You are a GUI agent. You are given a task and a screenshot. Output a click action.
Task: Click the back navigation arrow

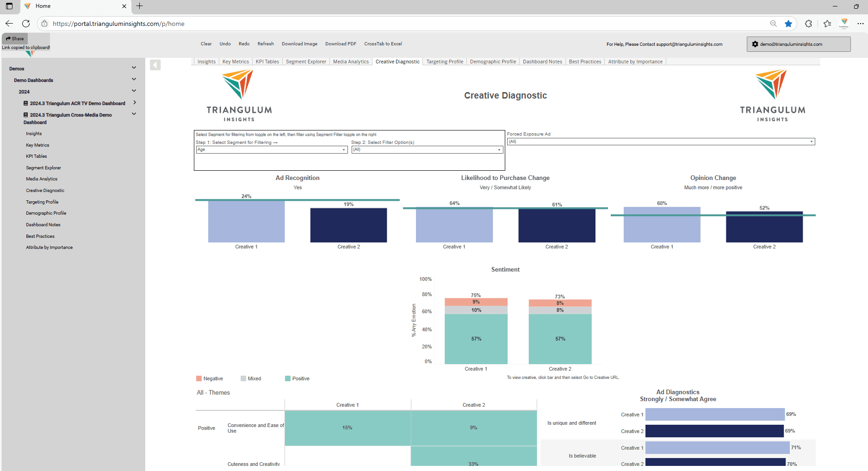click(9, 23)
